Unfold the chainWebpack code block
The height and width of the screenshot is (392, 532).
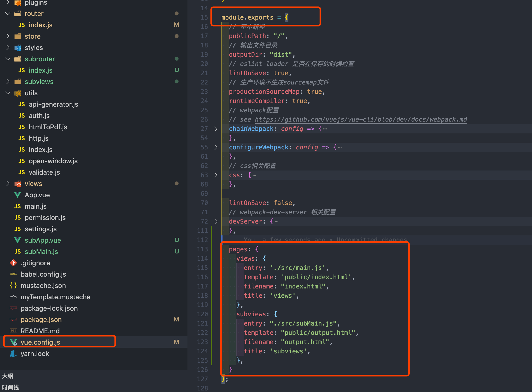(216, 129)
